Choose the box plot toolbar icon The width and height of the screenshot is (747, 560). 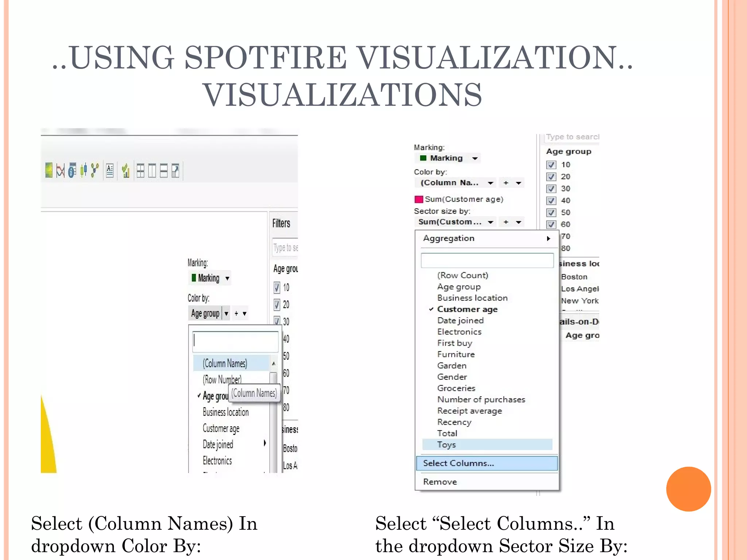[84, 170]
